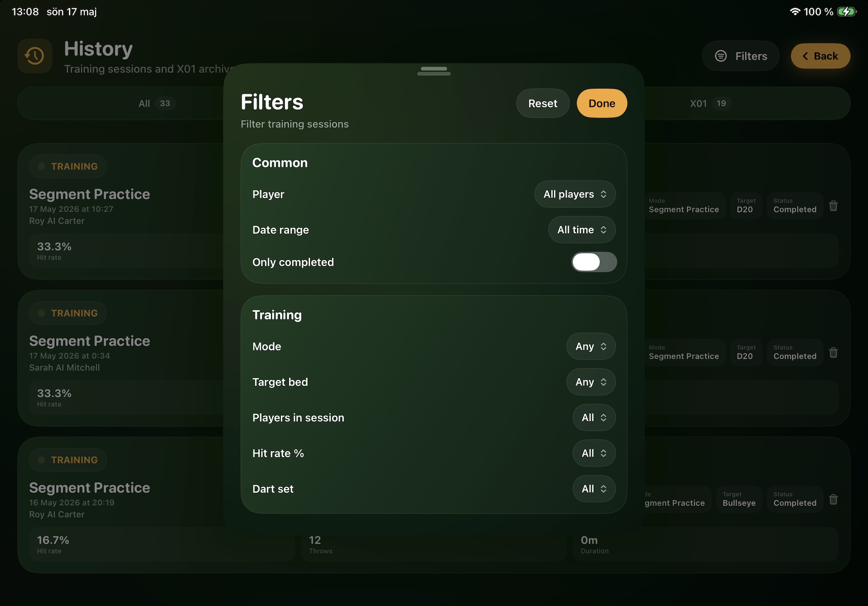Switch to the All 33 tab
Screen dimensions: 868x606
156,103
